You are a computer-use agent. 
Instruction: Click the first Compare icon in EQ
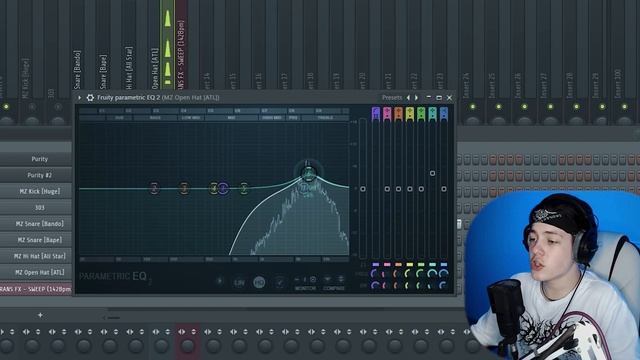(327, 280)
